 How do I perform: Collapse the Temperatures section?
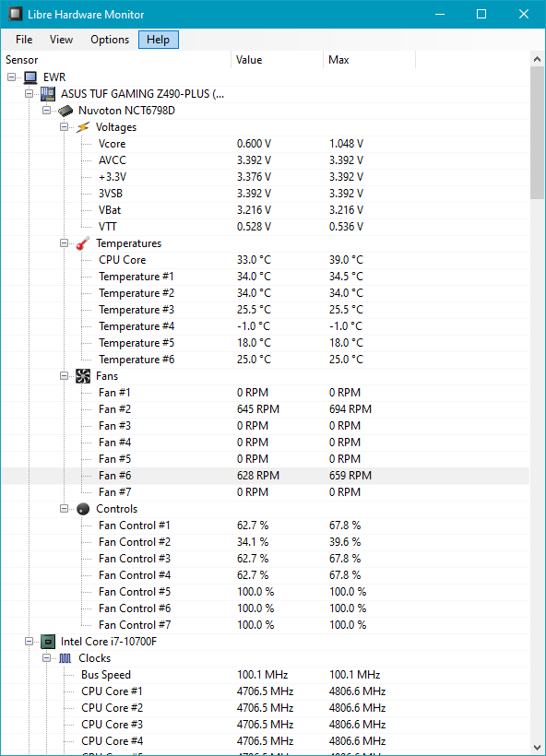click(64, 242)
